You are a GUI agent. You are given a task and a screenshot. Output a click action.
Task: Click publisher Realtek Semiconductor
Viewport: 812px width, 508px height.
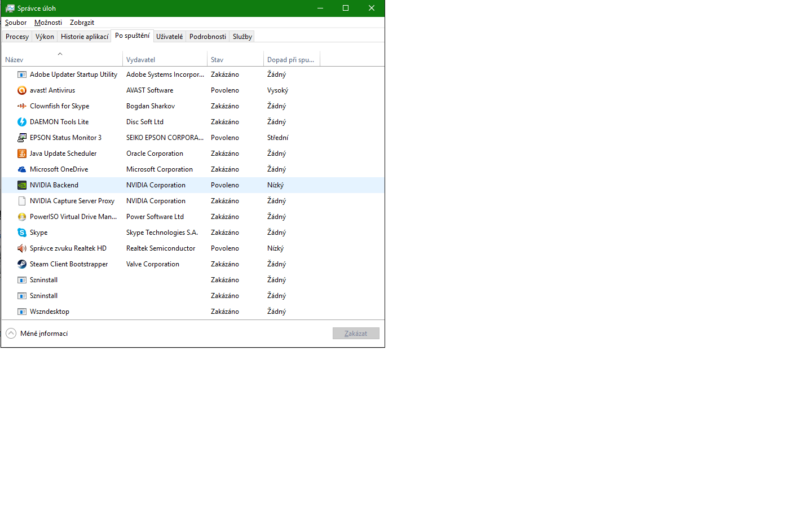161,248
